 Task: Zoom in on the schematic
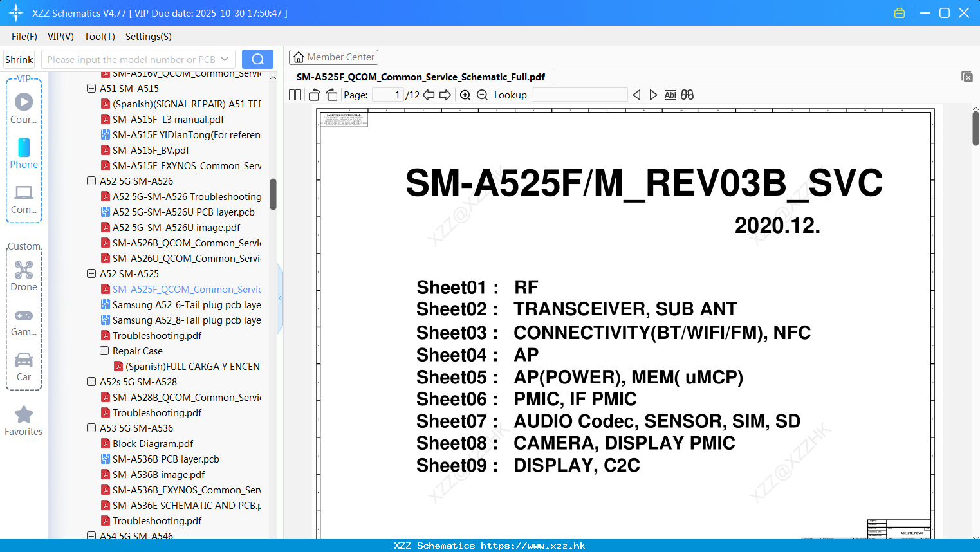pos(465,95)
